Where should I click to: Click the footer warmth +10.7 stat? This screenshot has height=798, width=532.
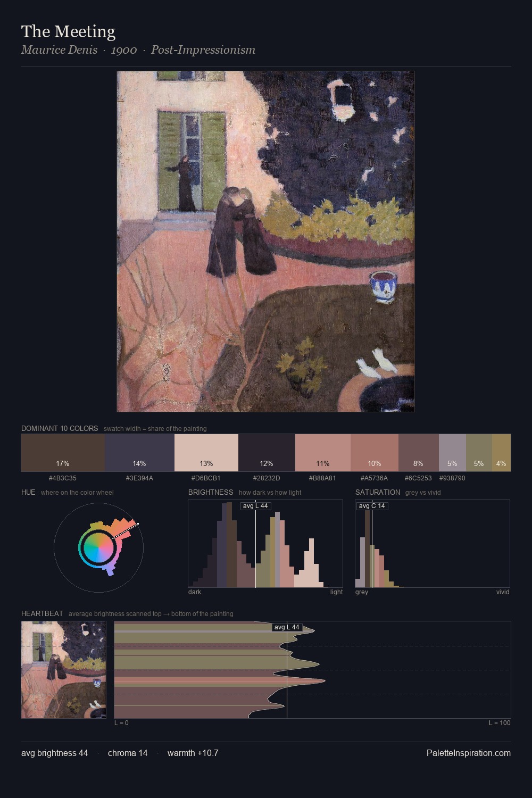193,753
